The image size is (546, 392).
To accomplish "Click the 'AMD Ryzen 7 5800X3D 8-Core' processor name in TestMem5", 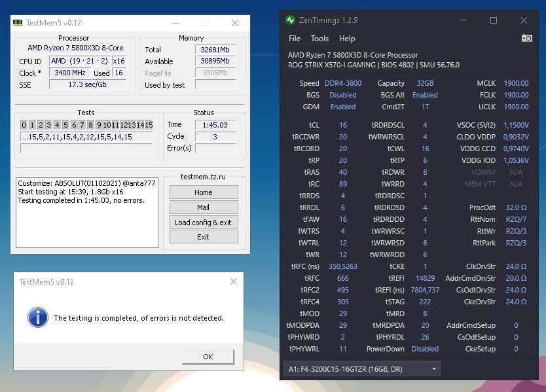I will coord(75,48).
